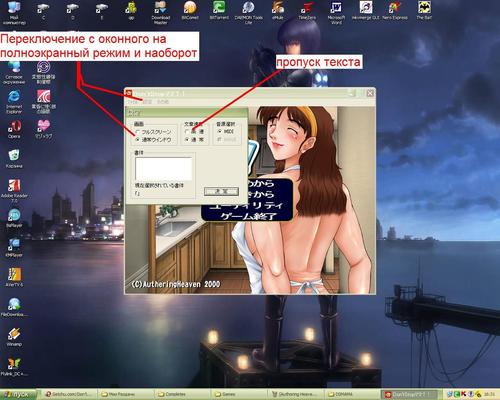
Task: Select the 通常 normal text speed radio button
Action: 187,140
